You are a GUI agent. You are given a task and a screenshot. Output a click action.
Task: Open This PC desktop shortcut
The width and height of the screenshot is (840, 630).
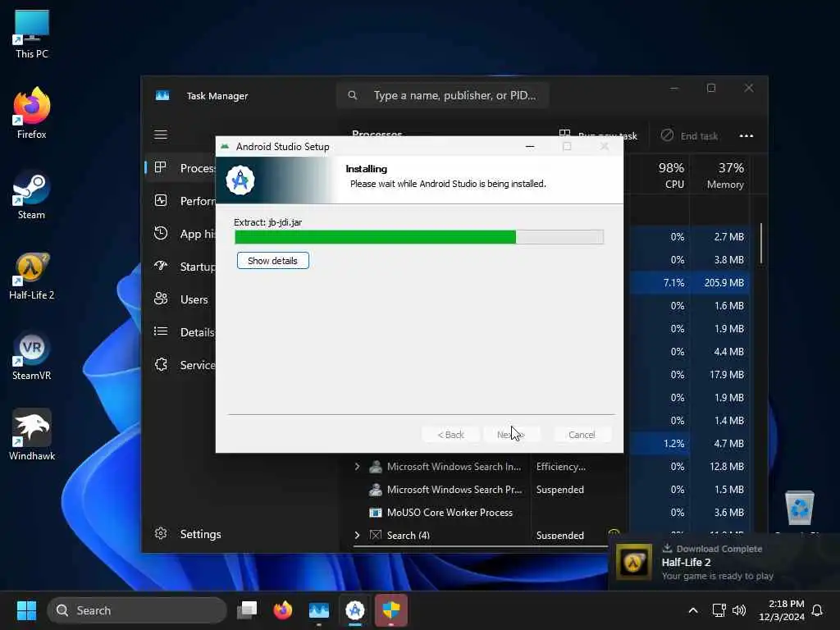tap(32, 33)
